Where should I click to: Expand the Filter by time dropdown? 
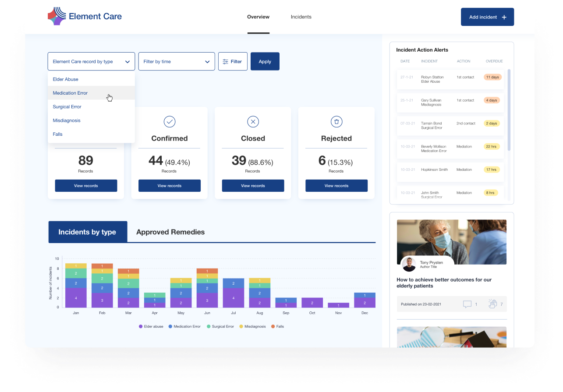tap(176, 61)
